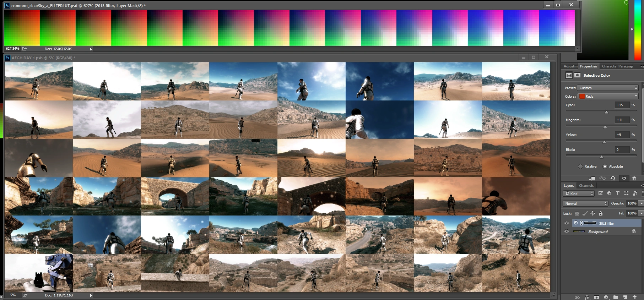Toggle adjustment layer visibility in Properties panel
The image size is (644, 300).
624,178
